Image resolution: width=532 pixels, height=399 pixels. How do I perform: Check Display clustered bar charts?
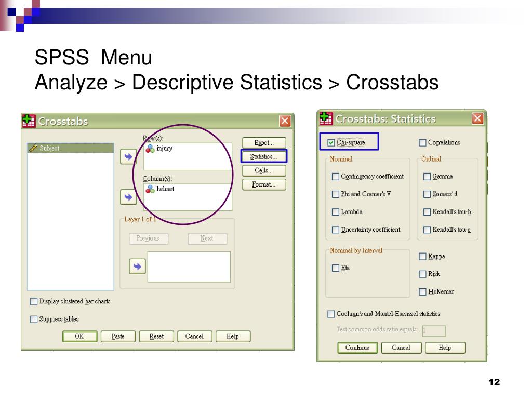click(34, 302)
